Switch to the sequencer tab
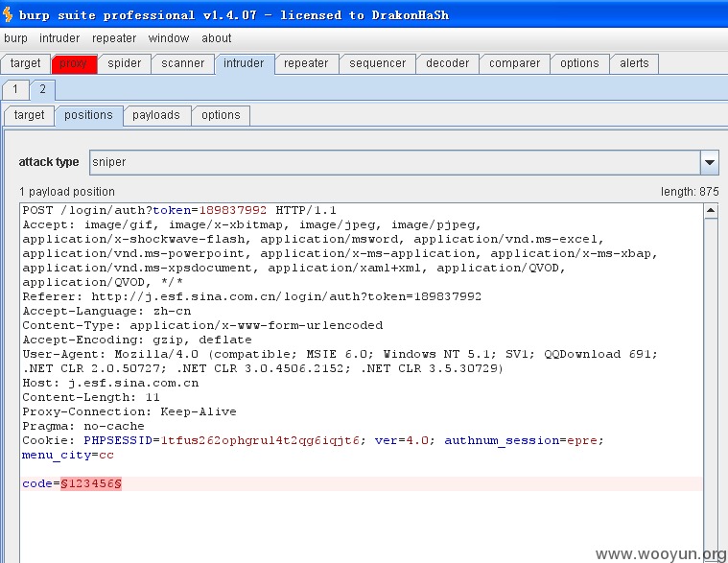The height and width of the screenshot is (563, 728). pyautogui.click(x=378, y=63)
